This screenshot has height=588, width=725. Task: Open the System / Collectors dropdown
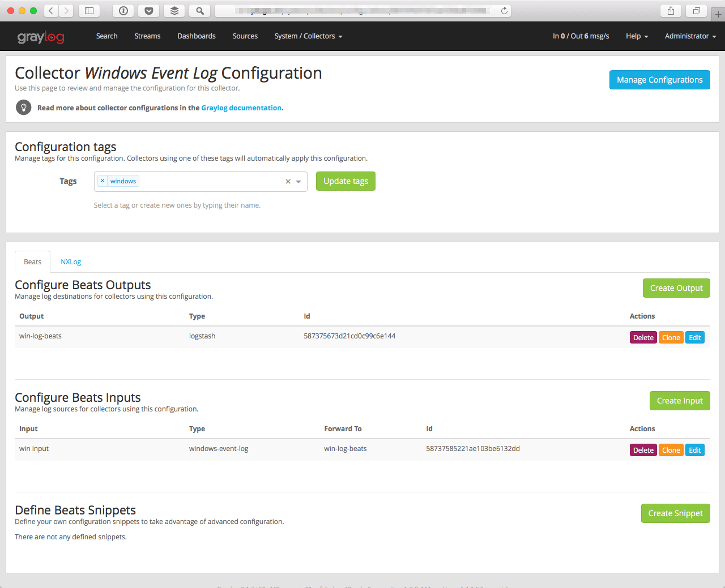[308, 36]
